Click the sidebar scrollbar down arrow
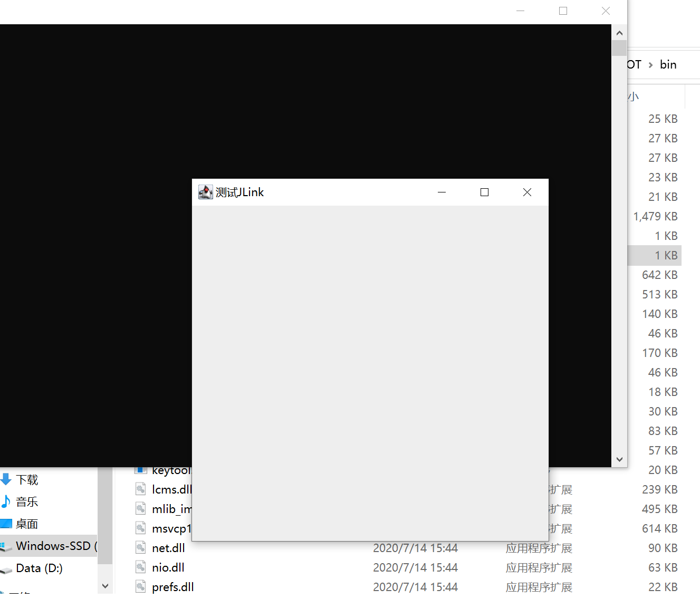 coord(105,586)
